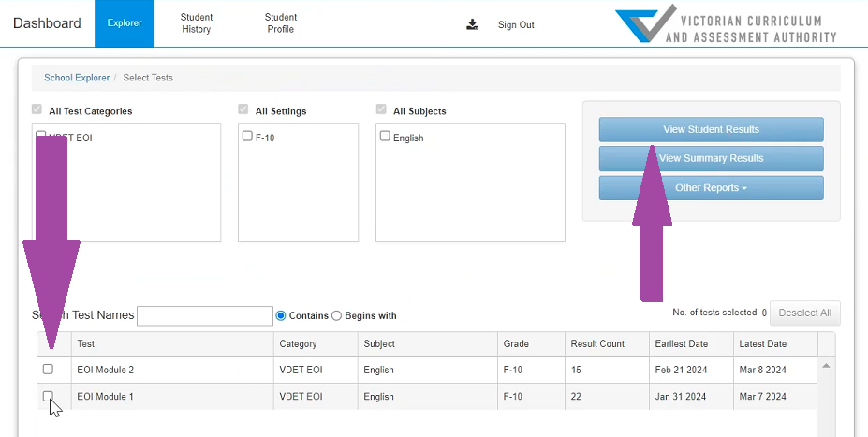Click the VCAA logo
868x437 pixels.
click(x=727, y=23)
